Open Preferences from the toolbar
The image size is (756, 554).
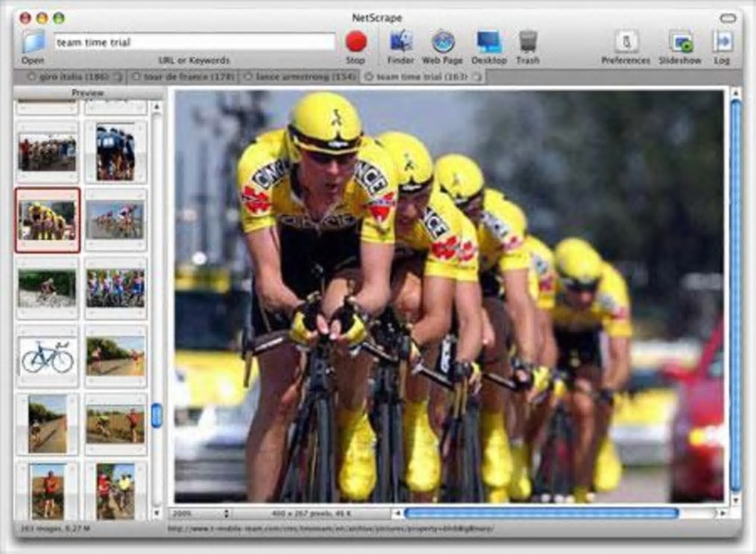pyautogui.click(x=626, y=41)
